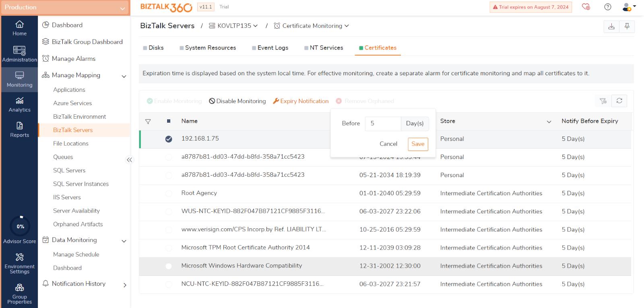The height and width of the screenshot is (308, 644).
Task: Go to the Analytics section
Action: [x=19, y=104]
